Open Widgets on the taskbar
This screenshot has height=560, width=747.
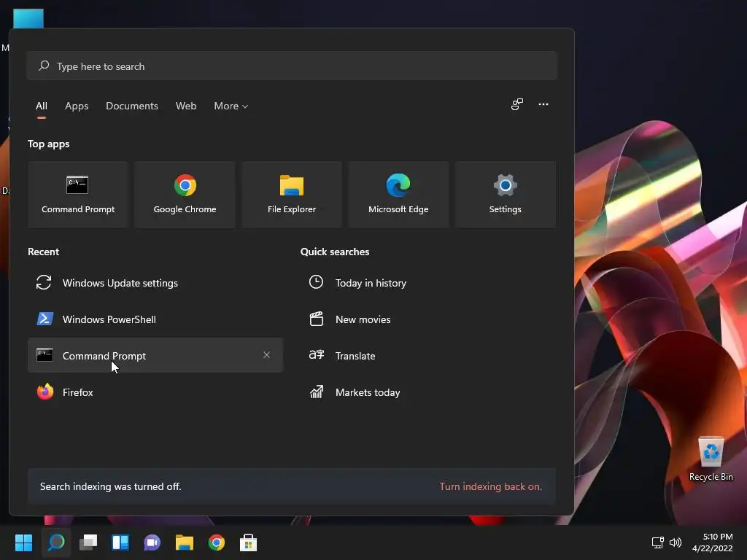pyautogui.click(x=120, y=542)
